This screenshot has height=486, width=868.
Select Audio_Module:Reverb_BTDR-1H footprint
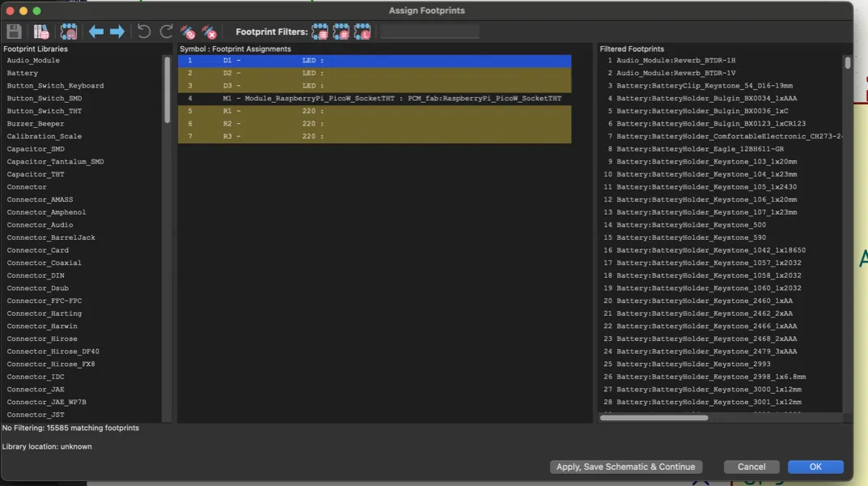(676, 60)
